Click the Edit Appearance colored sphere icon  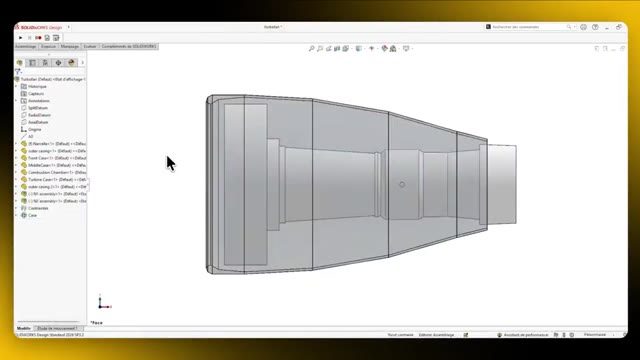[384, 49]
